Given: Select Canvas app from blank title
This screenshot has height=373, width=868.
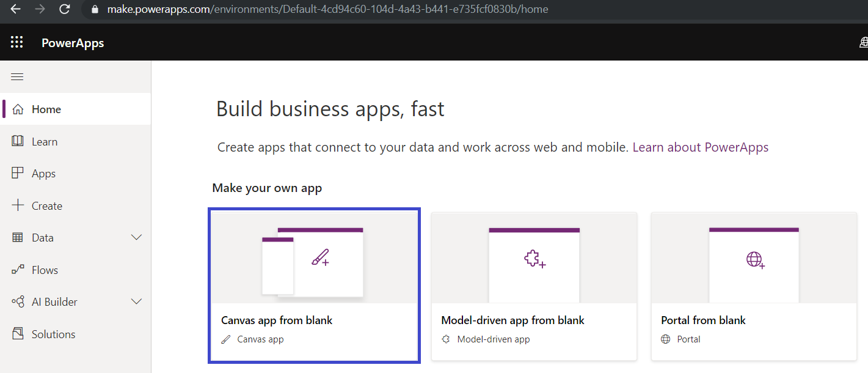Looking at the screenshot, I should click(277, 320).
